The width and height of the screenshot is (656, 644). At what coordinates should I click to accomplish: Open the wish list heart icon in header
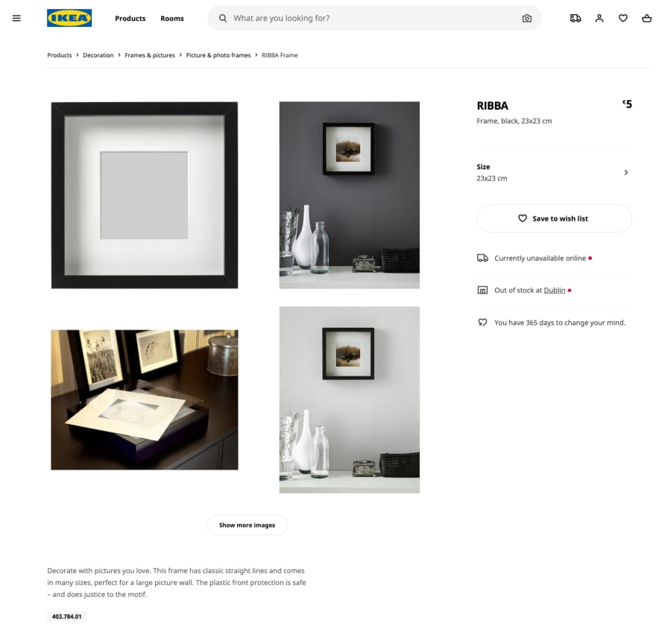(623, 18)
